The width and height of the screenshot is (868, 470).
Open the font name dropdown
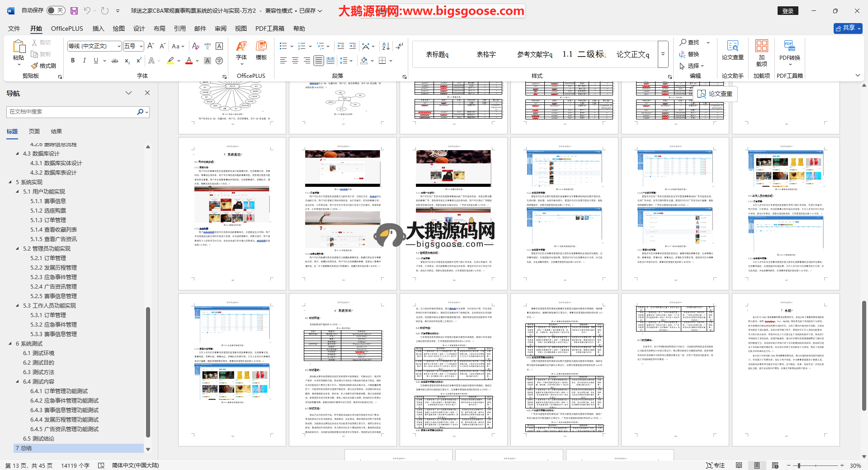tap(119, 46)
